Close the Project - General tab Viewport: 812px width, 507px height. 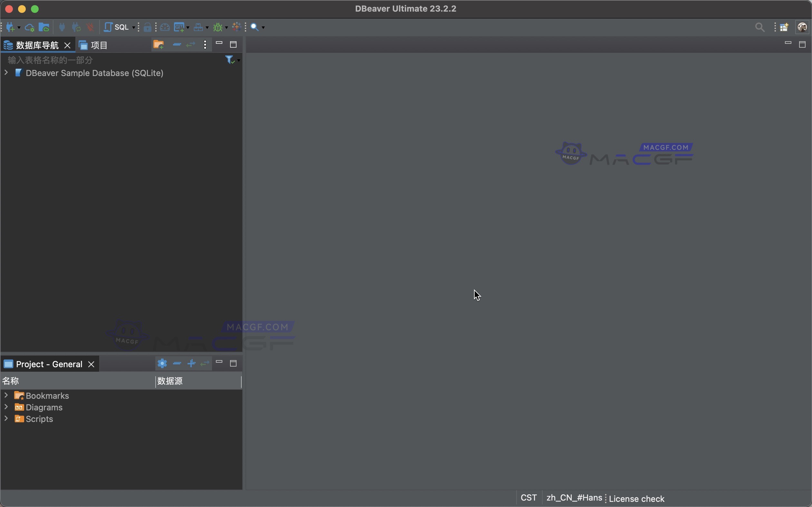[x=91, y=365]
